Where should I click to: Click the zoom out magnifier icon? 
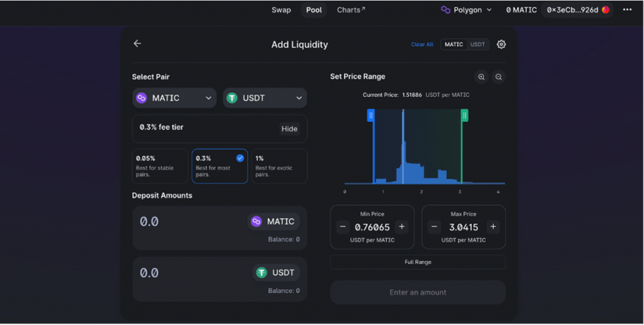(498, 77)
